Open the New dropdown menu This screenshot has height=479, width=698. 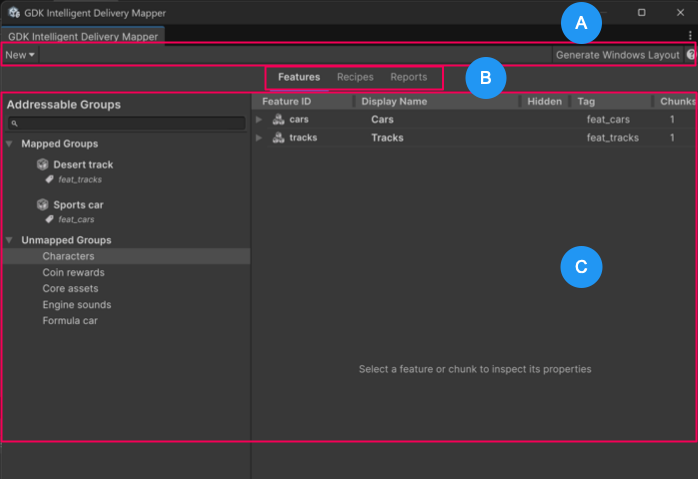click(20, 55)
